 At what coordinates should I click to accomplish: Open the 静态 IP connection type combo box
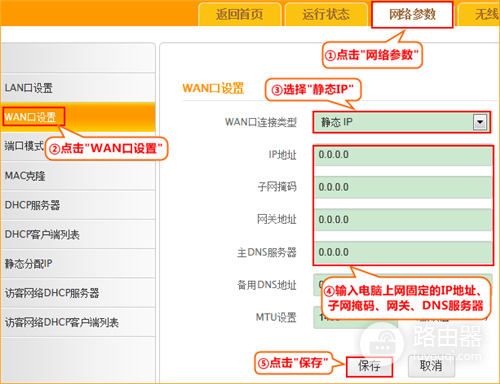click(x=402, y=122)
